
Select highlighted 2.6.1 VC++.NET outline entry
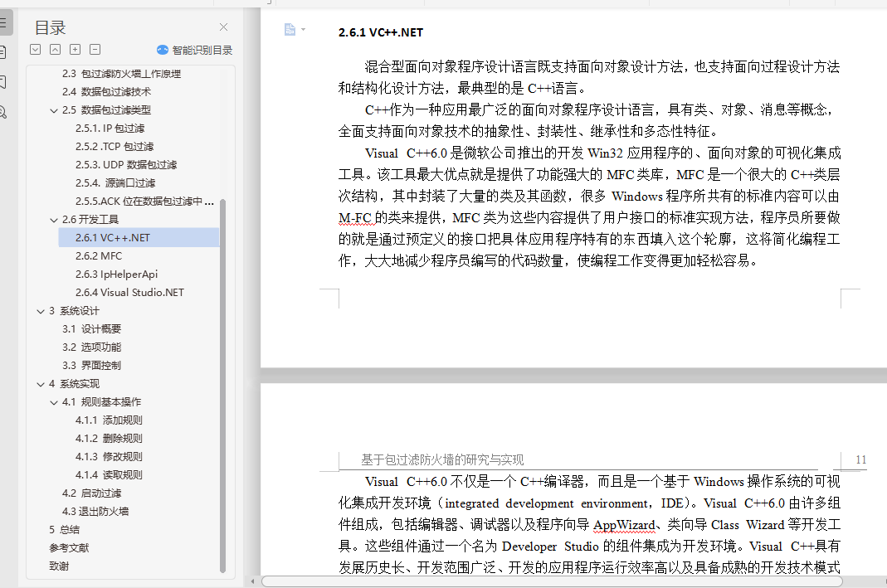(139, 237)
